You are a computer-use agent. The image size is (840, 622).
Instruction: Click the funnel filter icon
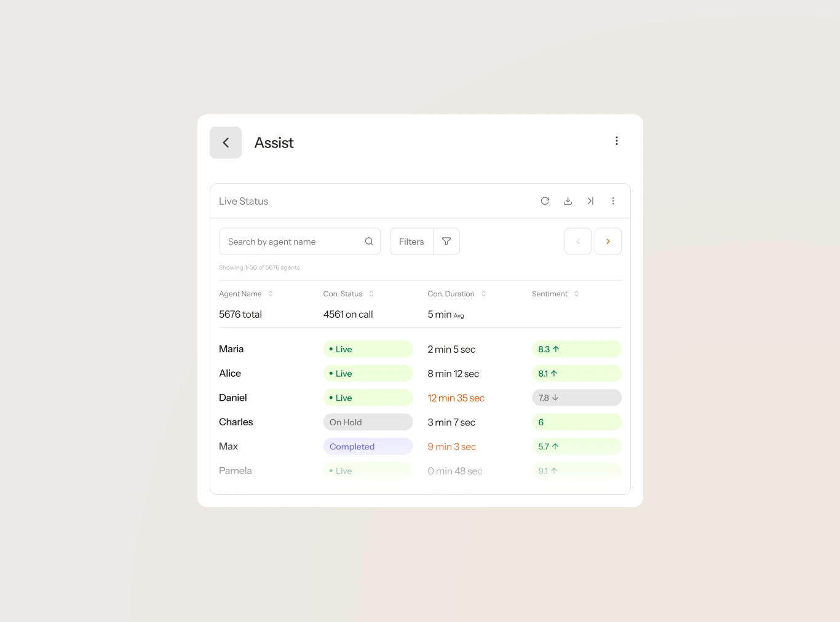tap(446, 242)
